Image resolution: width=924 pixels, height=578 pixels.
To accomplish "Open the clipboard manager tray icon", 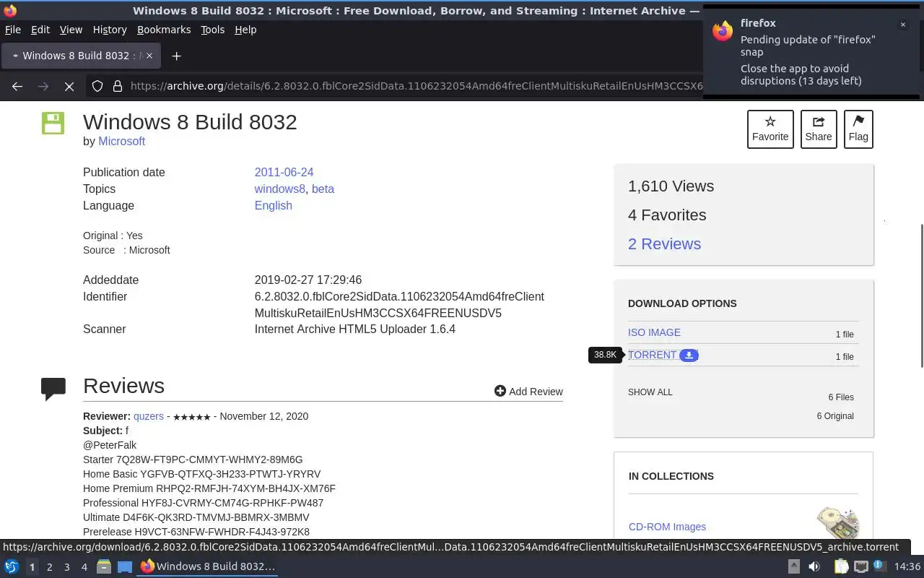I will [x=841, y=566].
